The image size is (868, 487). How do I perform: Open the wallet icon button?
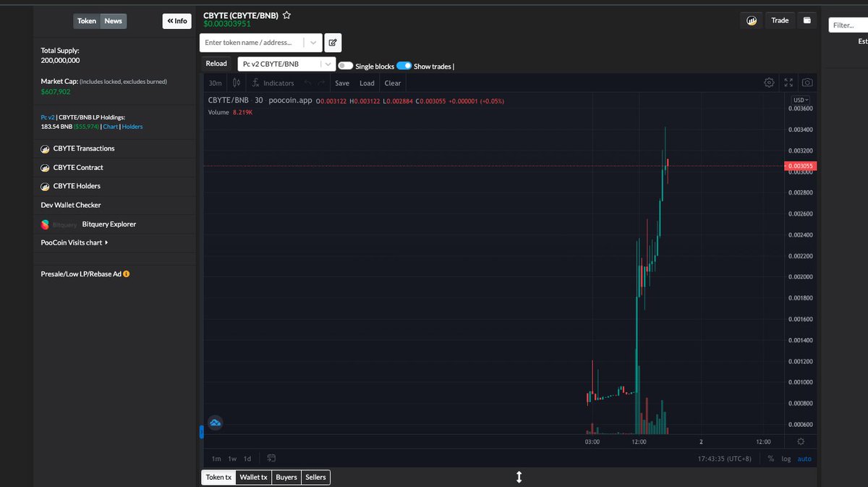[x=807, y=20]
